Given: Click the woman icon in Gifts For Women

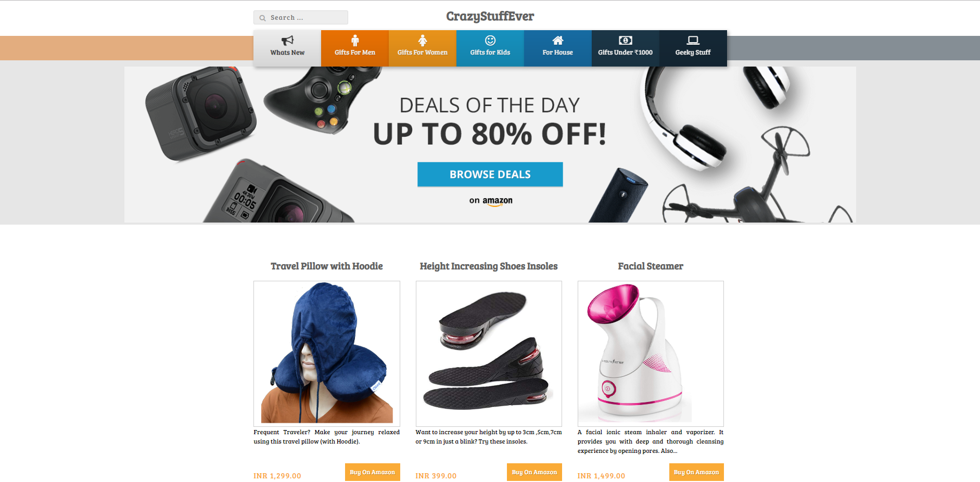Looking at the screenshot, I should point(423,41).
